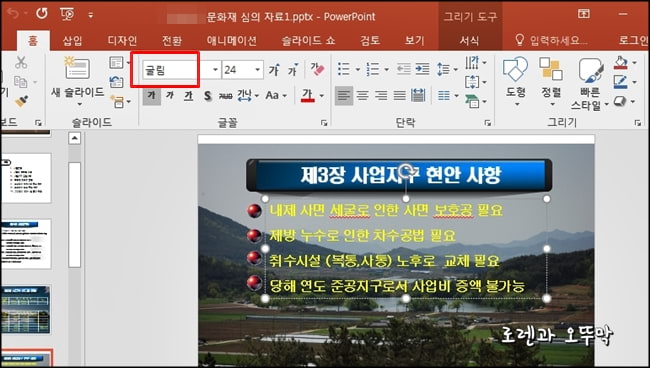Open shape effects icon

point(621,101)
